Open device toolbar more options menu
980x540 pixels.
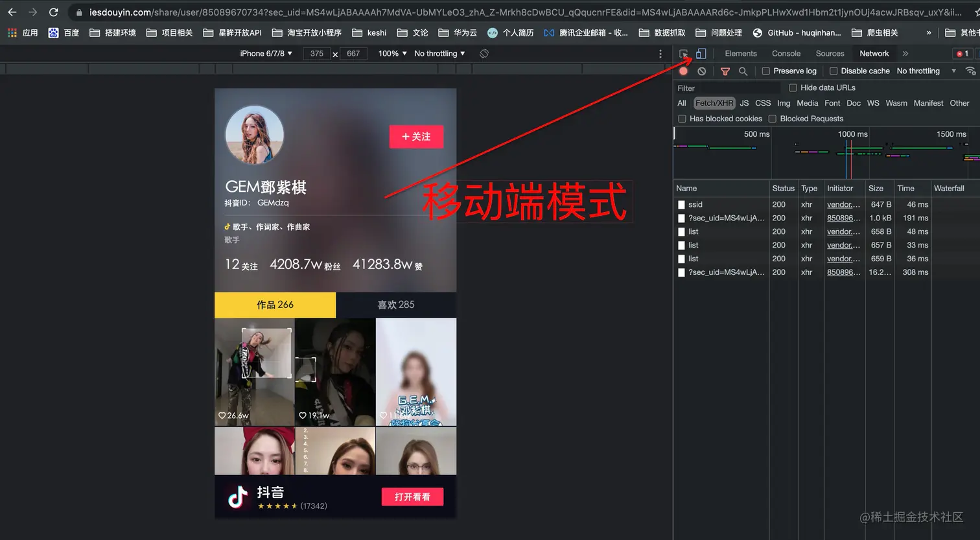point(660,54)
